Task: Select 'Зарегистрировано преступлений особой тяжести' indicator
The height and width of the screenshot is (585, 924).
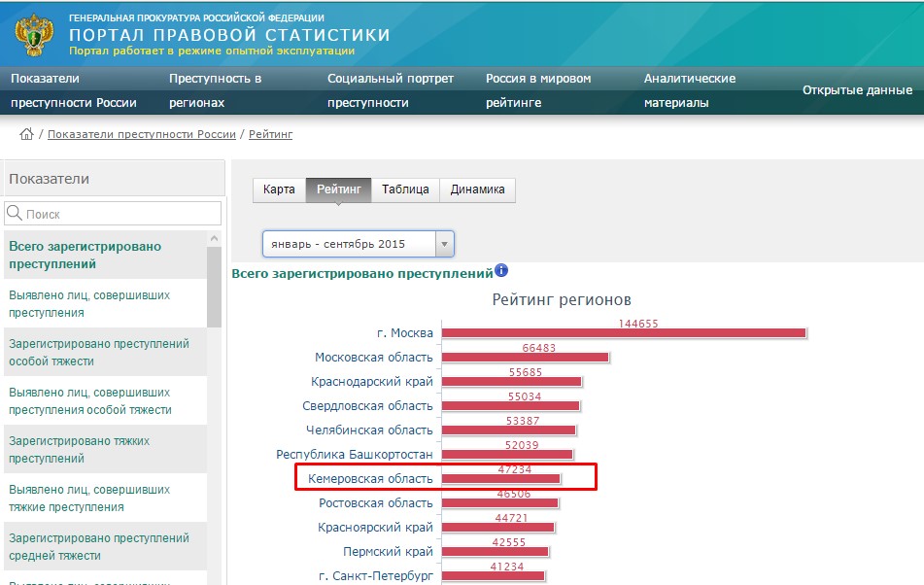Action: (x=106, y=353)
